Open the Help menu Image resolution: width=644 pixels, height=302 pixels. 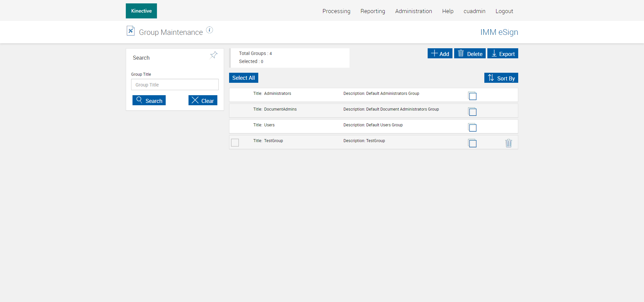(x=448, y=11)
